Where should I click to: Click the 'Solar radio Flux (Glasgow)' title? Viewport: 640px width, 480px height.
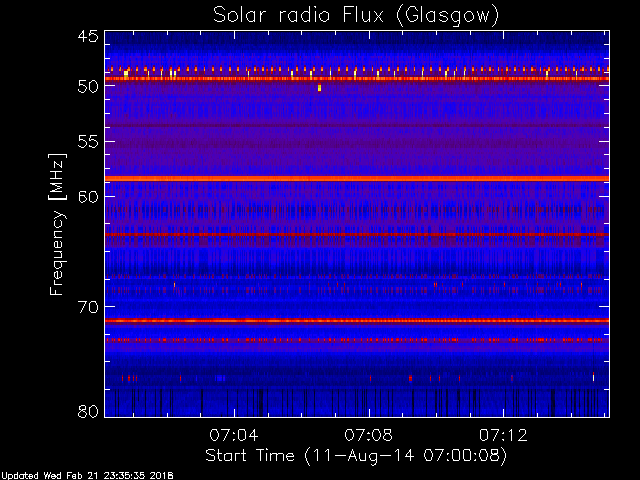[x=356, y=15]
